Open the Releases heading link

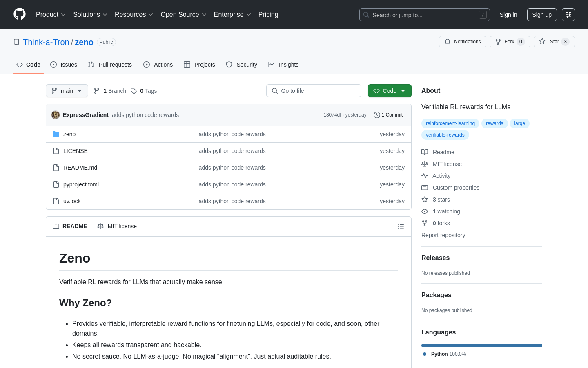point(435,258)
